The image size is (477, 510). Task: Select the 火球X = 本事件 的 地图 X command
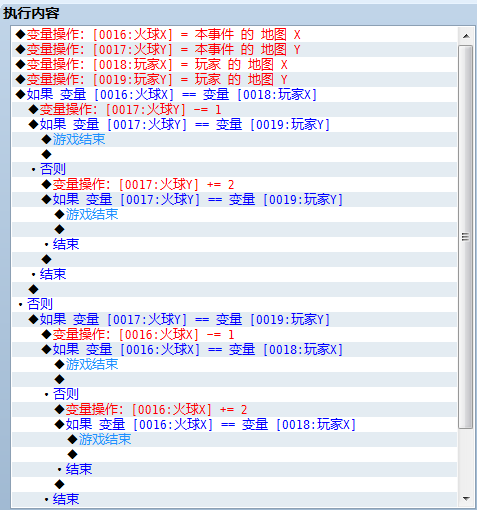click(x=234, y=34)
